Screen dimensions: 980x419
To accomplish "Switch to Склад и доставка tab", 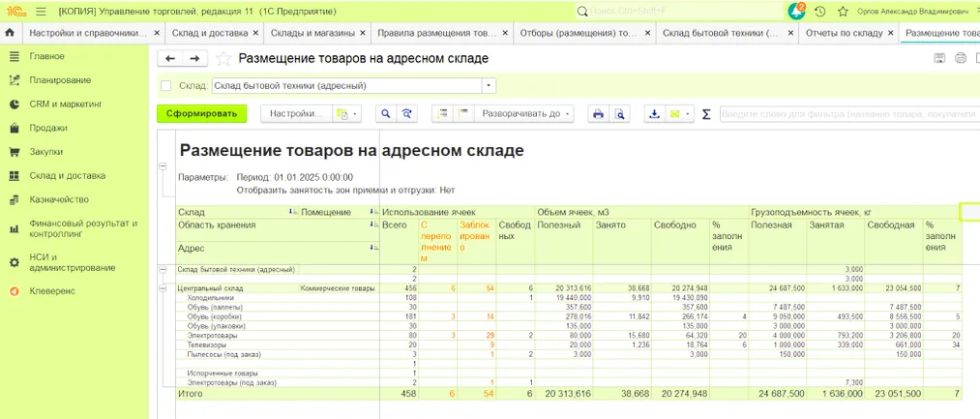I will coord(208,33).
